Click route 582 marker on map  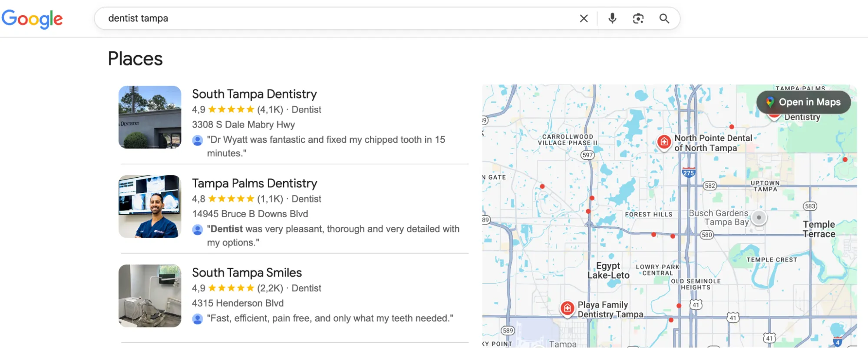click(710, 186)
